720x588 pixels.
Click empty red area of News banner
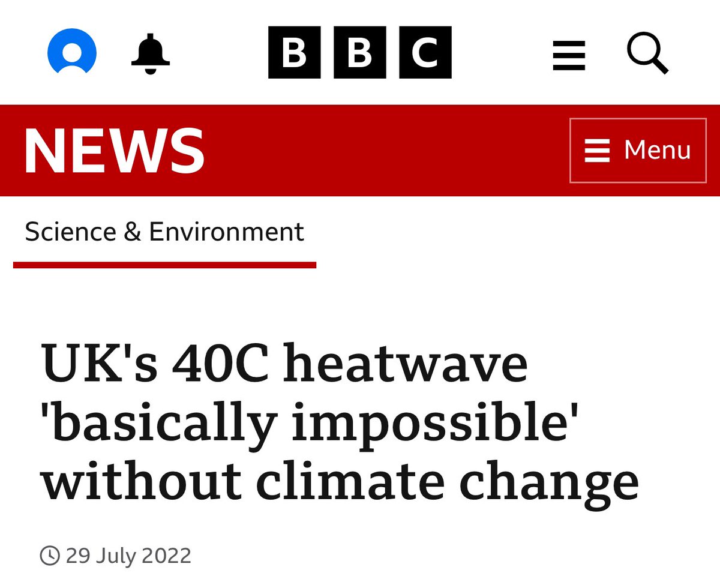tap(384, 150)
